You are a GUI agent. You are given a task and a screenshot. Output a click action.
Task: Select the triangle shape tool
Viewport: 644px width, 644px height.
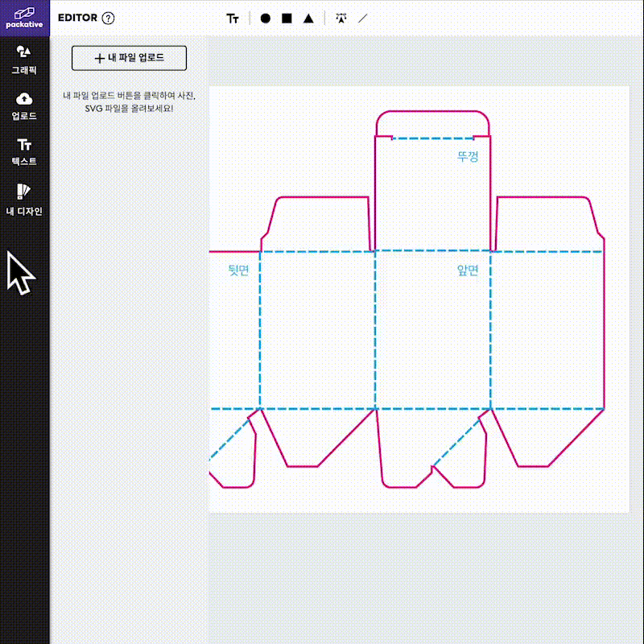pos(308,19)
